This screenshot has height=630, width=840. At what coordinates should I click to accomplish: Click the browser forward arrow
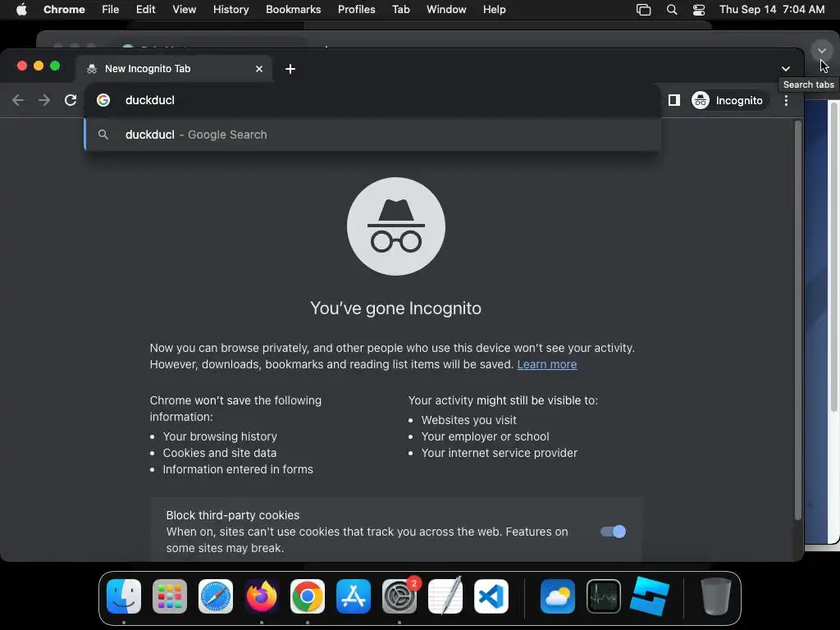[44, 100]
